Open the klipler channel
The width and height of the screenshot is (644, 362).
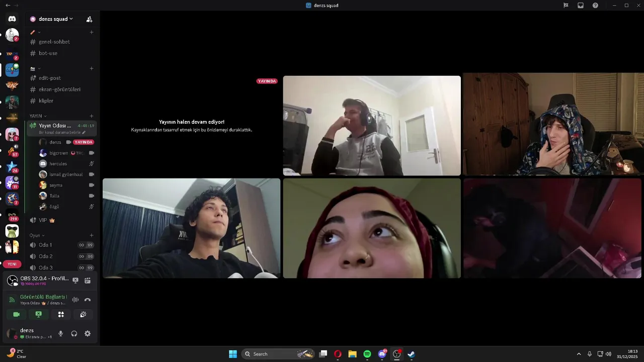click(61, 101)
